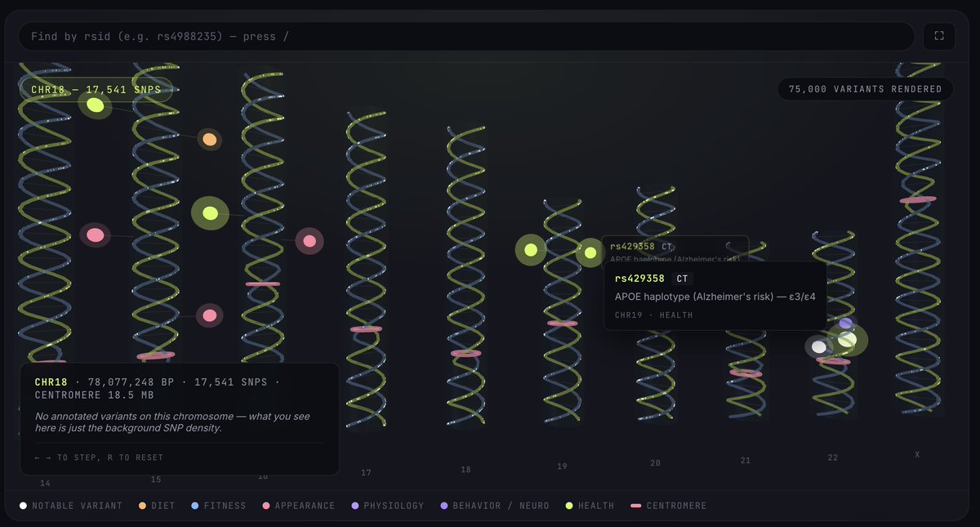Select the pink appearance marker right of chromosome 16
This screenshot has height=527, width=980.
tap(310, 241)
